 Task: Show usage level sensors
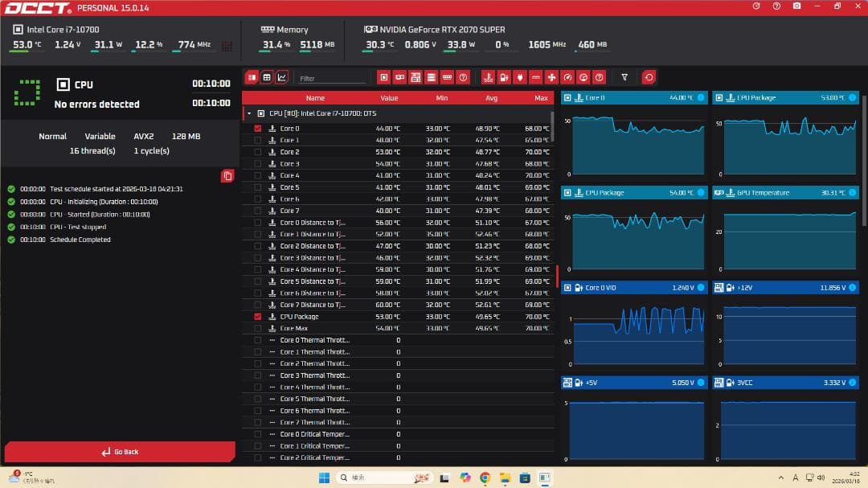coord(583,77)
